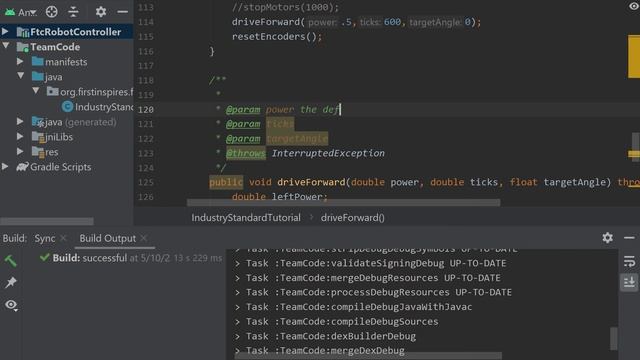
Task: Switch to the Sync build tab
Action: coord(44,238)
